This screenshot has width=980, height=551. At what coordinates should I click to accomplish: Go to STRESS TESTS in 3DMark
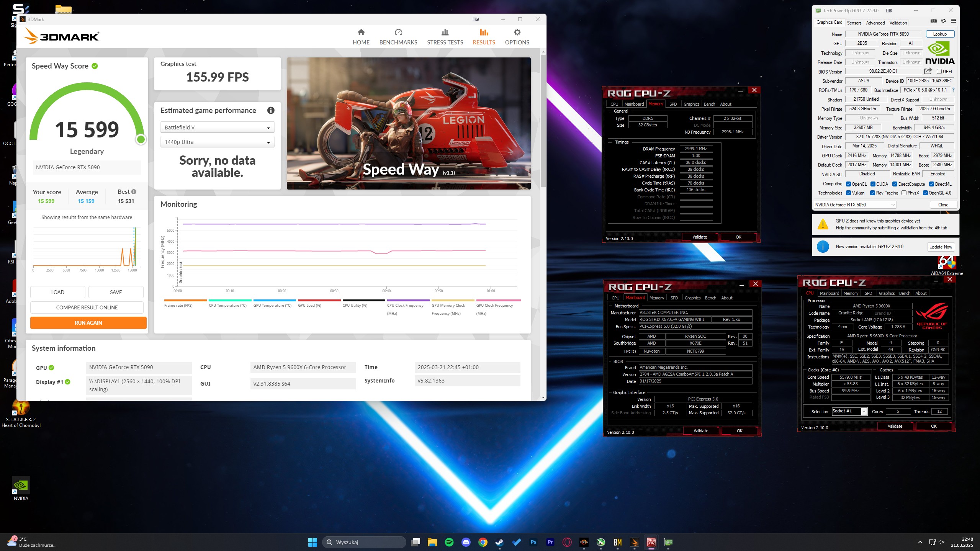click(x=445, y=37)
